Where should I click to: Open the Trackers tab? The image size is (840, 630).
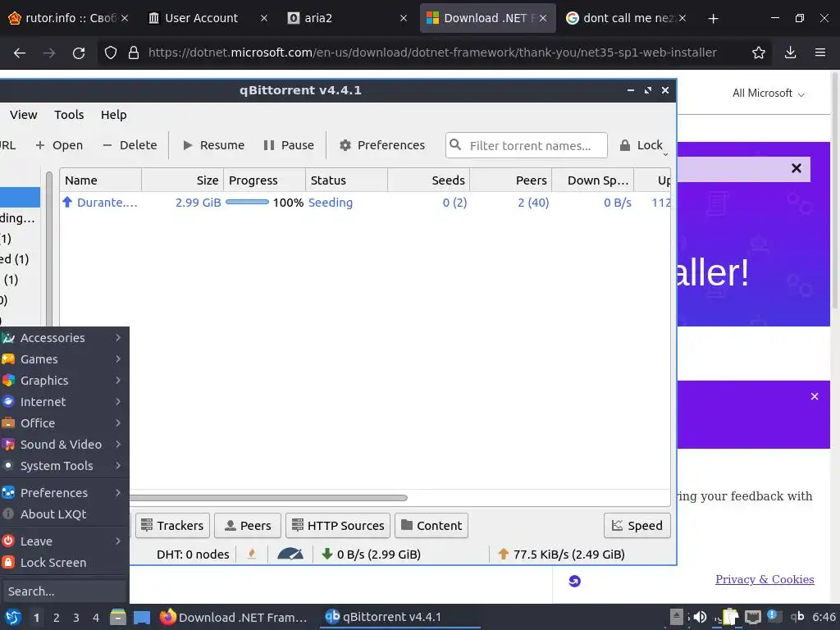pyautogui.click(x=172, y=526)
